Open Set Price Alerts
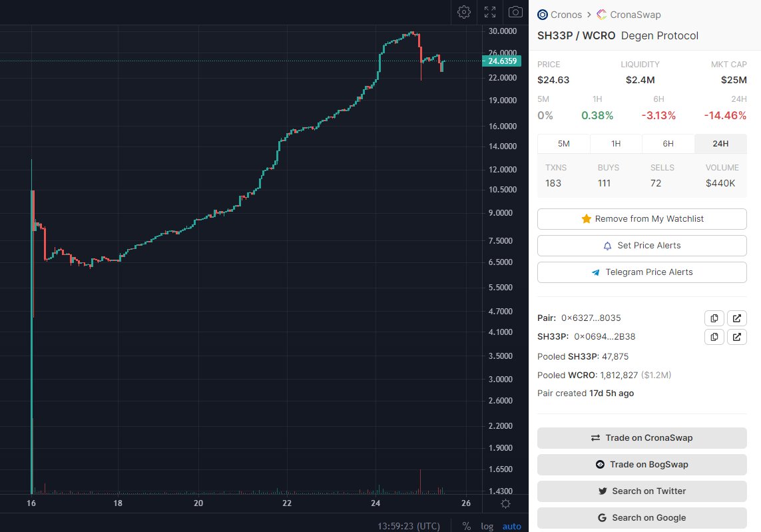This screenshot has height=532, width=761. [x=642, y=246]
